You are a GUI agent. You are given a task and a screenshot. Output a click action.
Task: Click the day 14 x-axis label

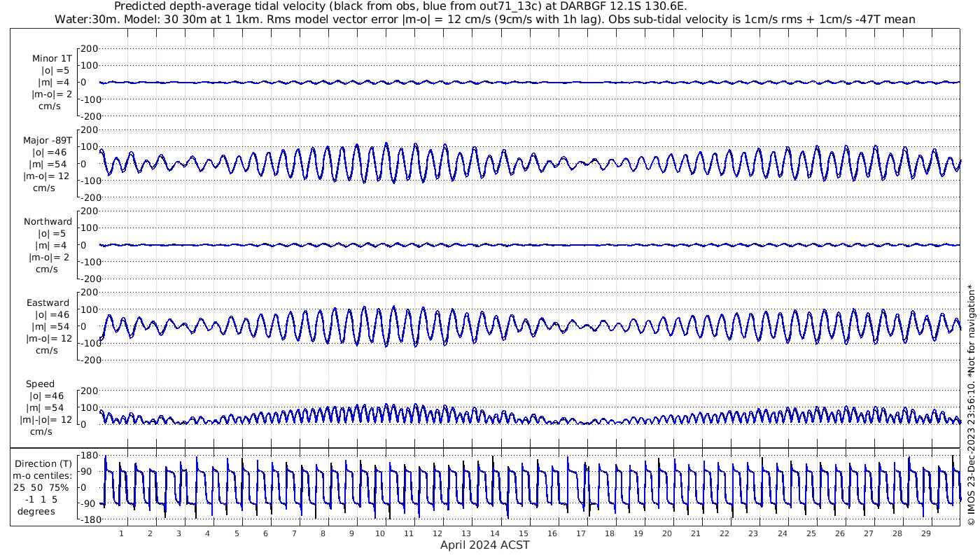coord(495,533)
